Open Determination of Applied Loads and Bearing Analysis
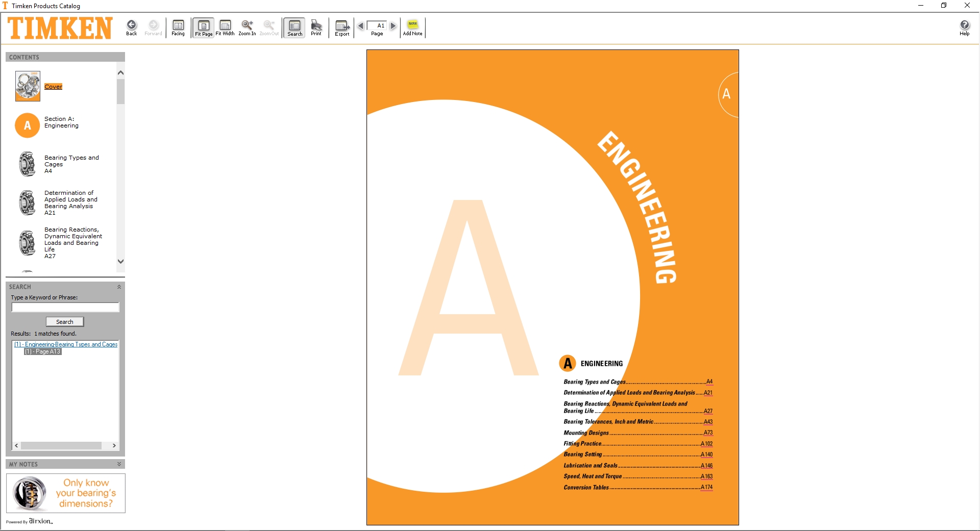This screenshot has width=980, height=531. (x=70, y=203)
